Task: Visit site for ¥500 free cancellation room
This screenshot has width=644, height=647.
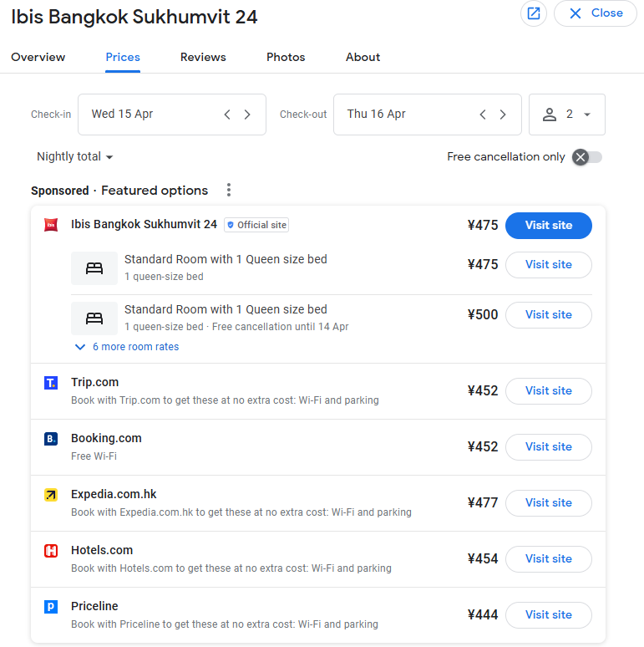Action: (548, 315)
